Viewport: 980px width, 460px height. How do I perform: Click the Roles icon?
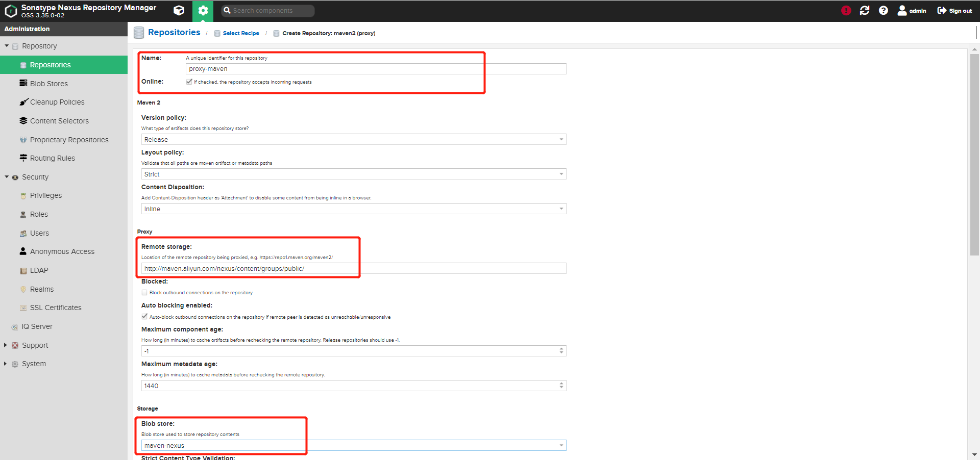[23, 215]
